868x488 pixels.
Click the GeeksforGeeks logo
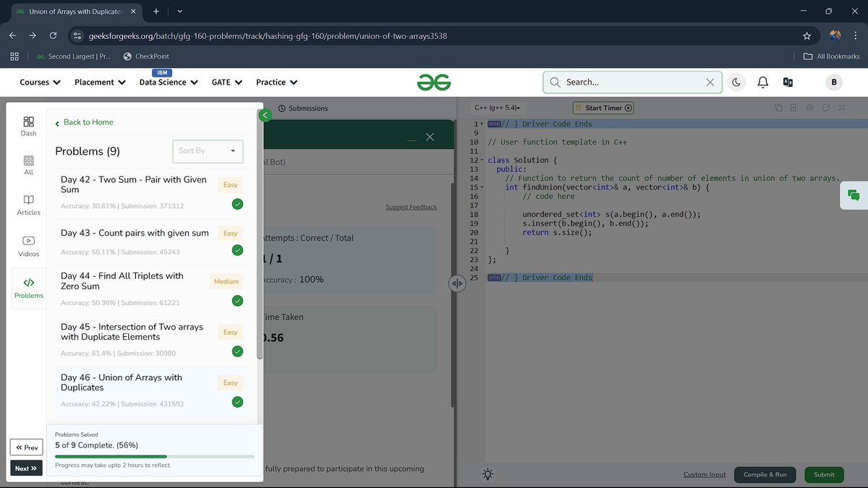coord(434,82)
